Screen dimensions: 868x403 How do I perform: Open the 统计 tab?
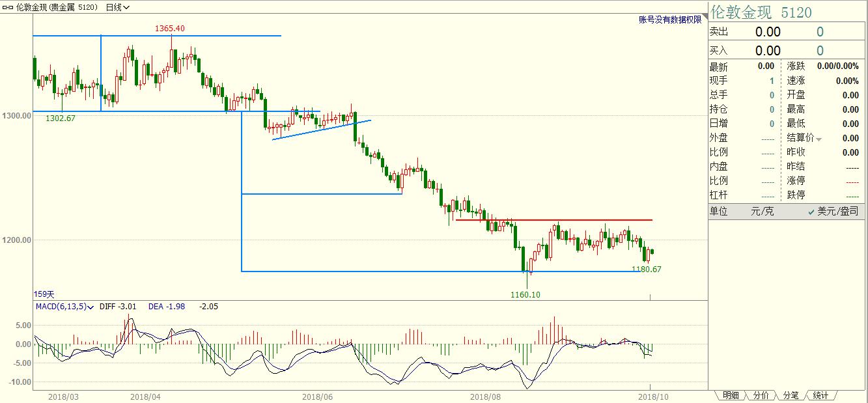(820, 395)
